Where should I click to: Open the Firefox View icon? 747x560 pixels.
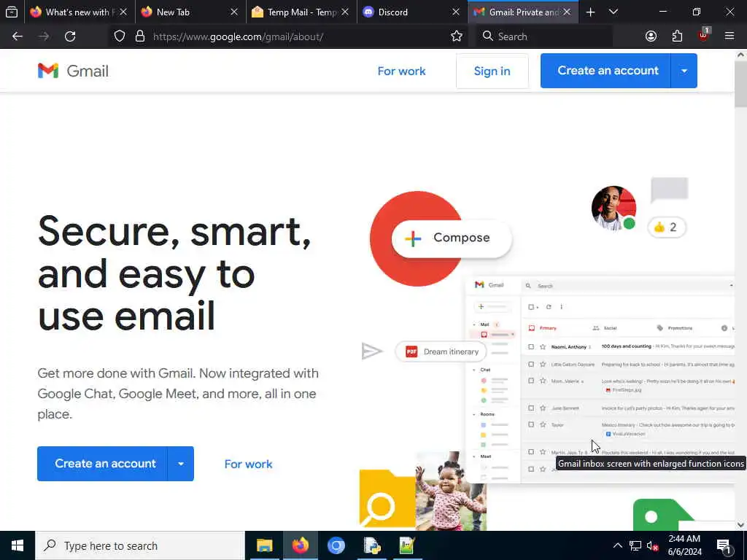tap(12, 12)
